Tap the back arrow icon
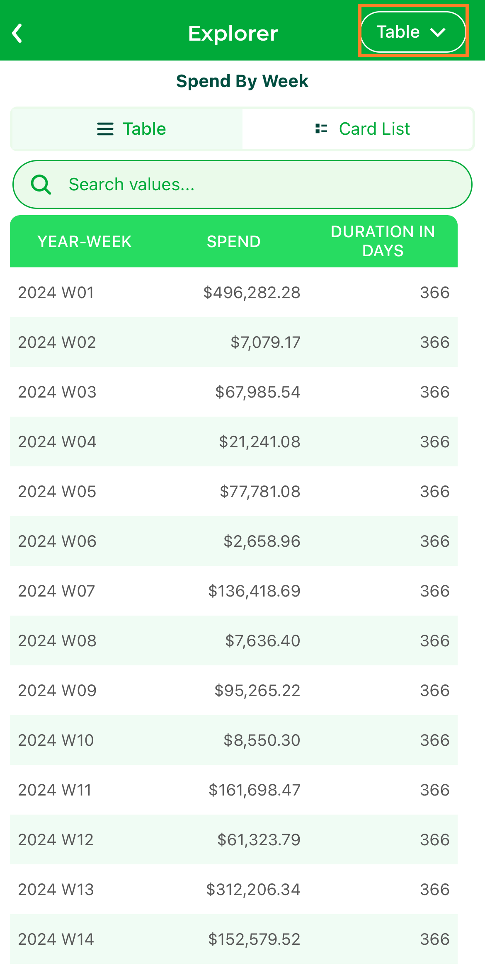485x980 pixels. pyautogui.click(x=17, y=33)
